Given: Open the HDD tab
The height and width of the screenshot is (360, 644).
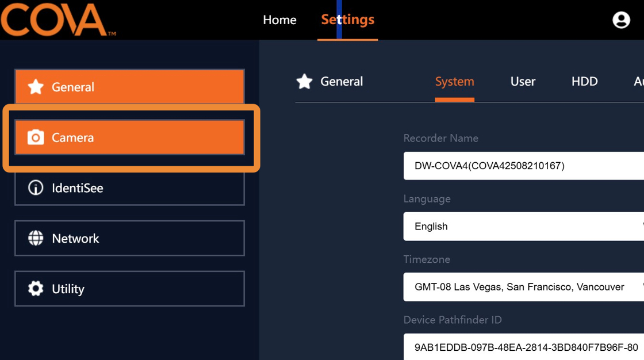Looking at the screenshot, I should point(584,81).
